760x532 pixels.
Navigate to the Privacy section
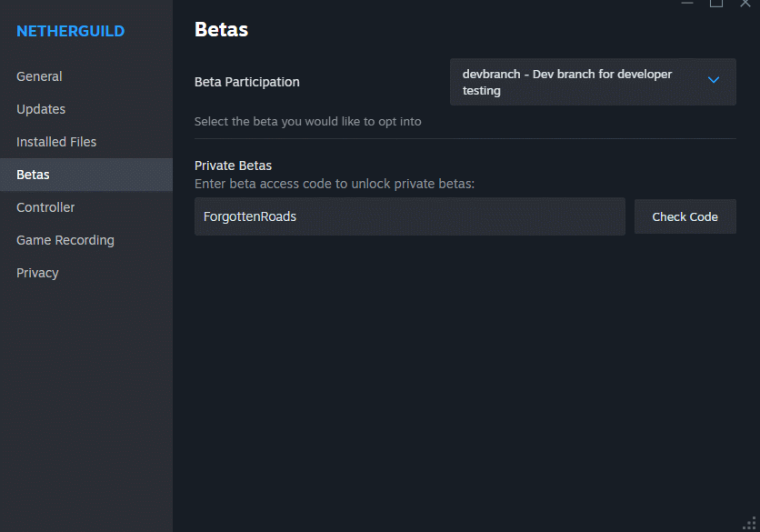[37, 273]
